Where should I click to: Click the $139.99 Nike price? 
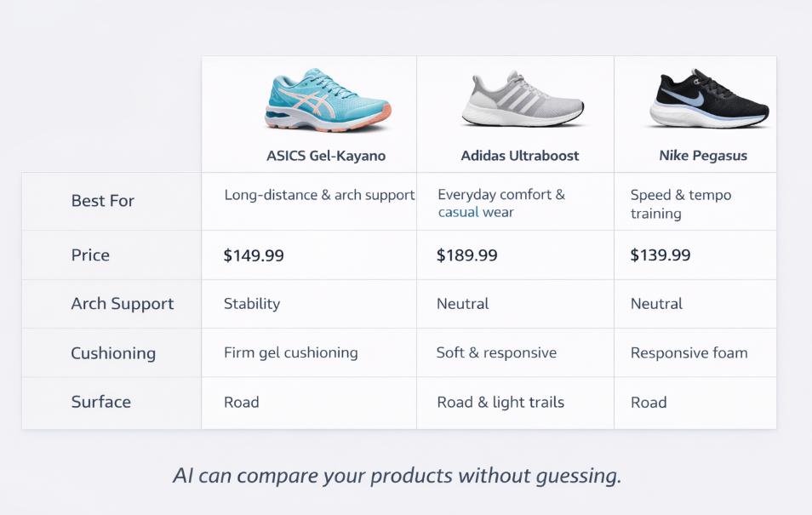(660, 255)
